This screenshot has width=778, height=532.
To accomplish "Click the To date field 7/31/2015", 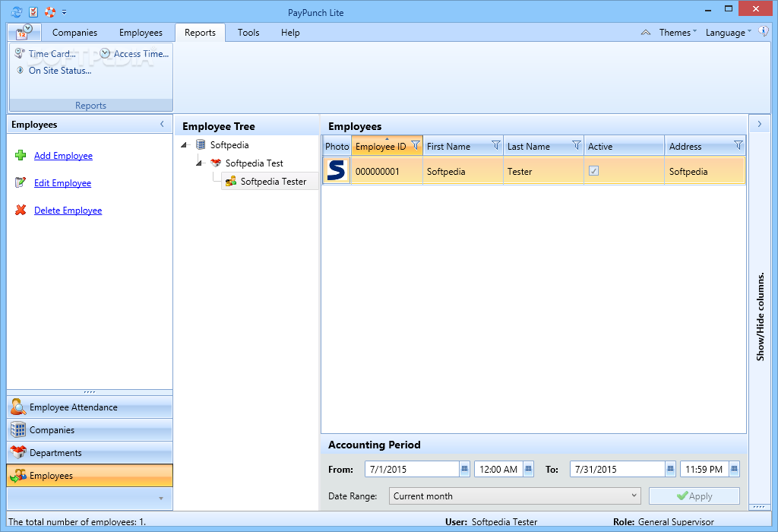I will tap(617, 469).
